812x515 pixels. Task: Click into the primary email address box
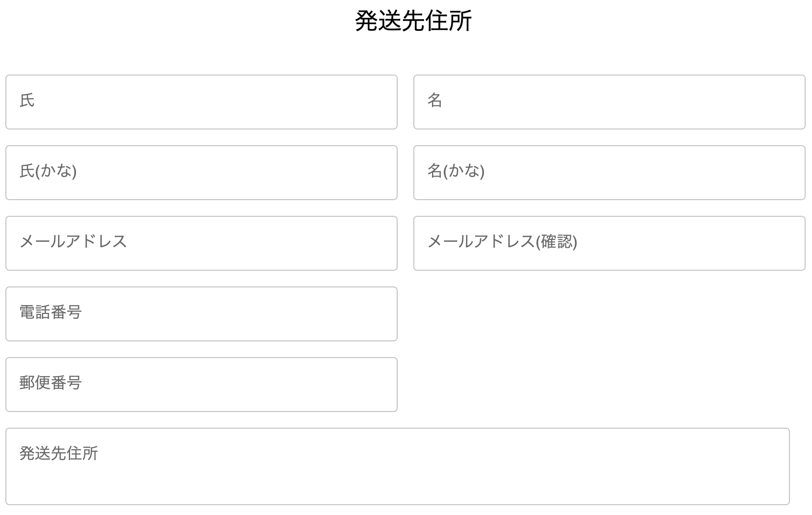(201, 243)
